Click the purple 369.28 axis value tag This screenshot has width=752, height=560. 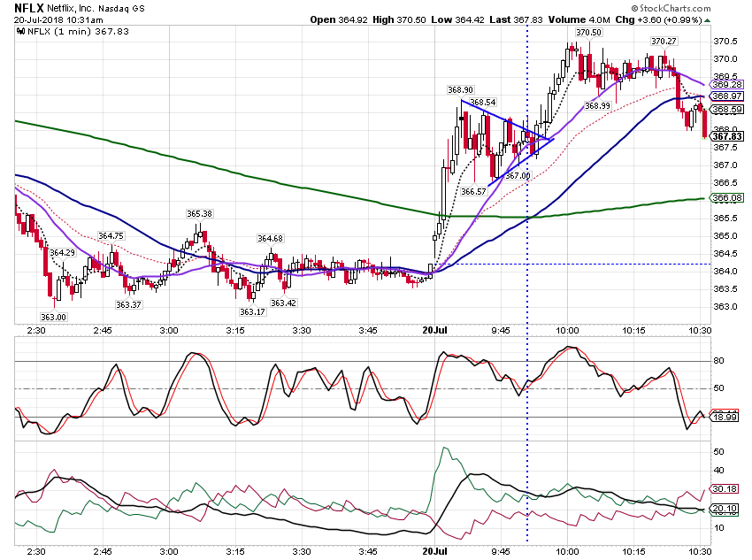pos(726,84)
